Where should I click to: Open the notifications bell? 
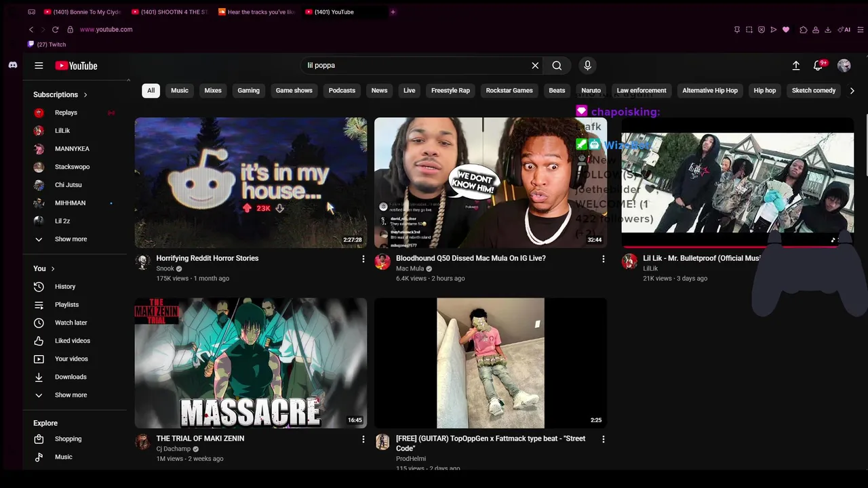pyautogui.click(x=818, y=66)
